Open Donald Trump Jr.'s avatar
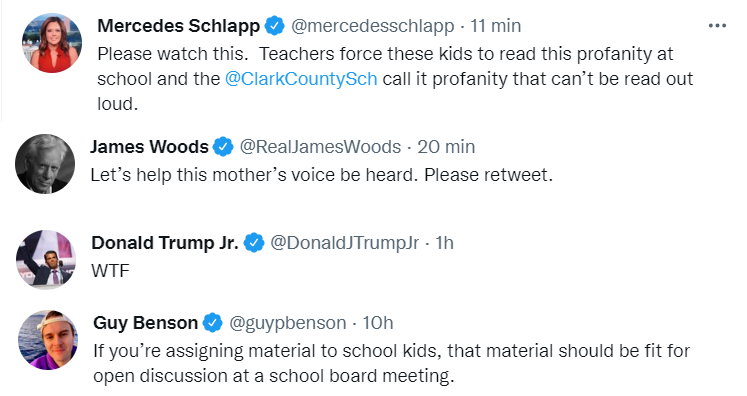Viewport: 747px width, 396px height. (x=46, y=260)
